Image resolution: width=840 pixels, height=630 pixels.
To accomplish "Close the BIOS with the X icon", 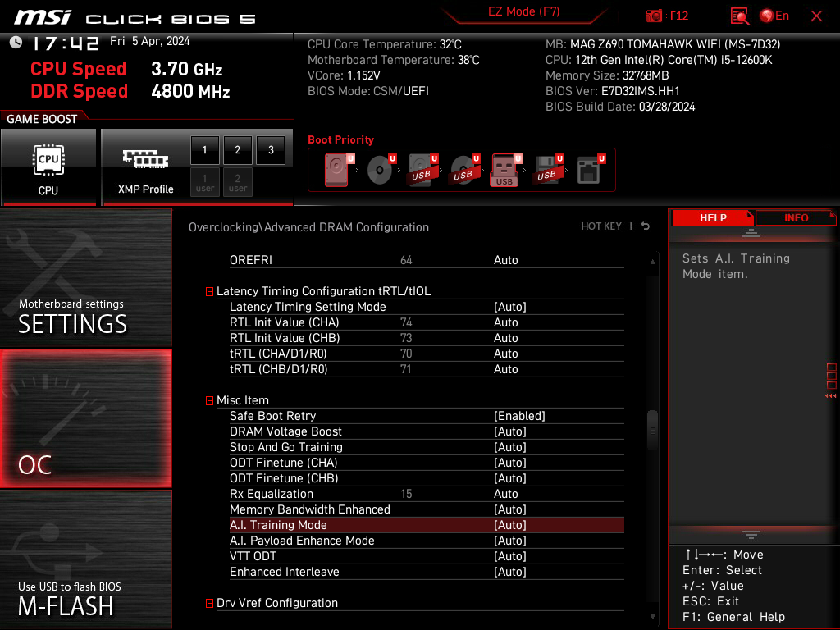I will [816, 16].
